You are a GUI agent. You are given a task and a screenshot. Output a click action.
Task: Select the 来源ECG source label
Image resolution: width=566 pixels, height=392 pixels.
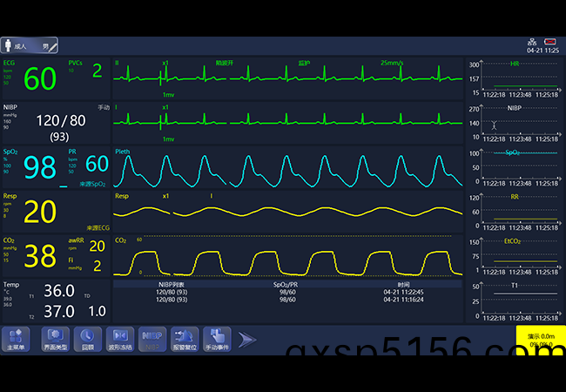[98, 228]
